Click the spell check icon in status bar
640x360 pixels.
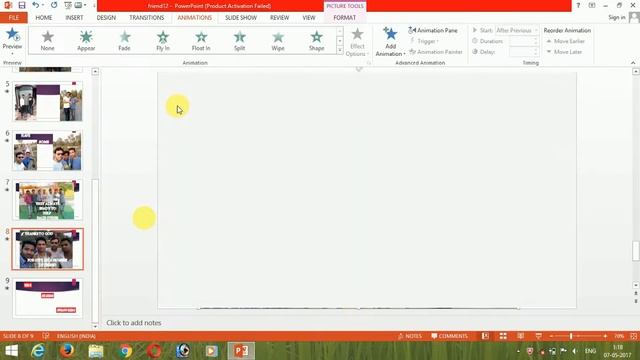point(46,336)
